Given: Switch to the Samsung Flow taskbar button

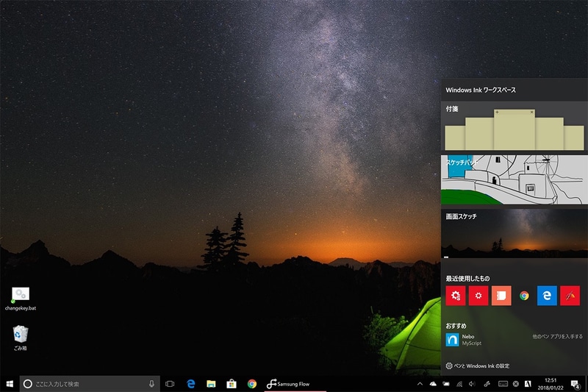Looking at the screenshot, I should tap(295, 384).
